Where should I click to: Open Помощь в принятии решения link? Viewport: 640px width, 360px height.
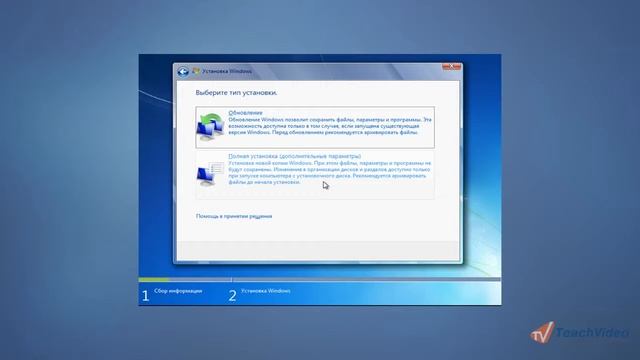pyautogui.click(x=234, y=216)
